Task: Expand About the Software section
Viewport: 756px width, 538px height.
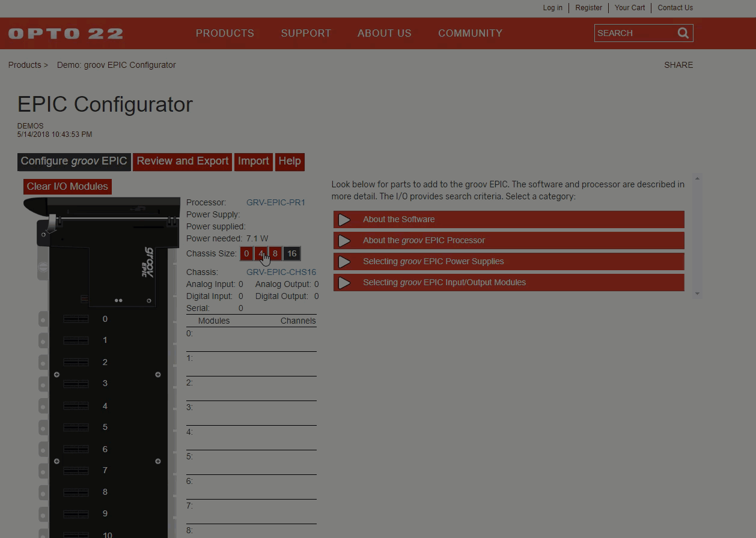Action: point(508,219)
